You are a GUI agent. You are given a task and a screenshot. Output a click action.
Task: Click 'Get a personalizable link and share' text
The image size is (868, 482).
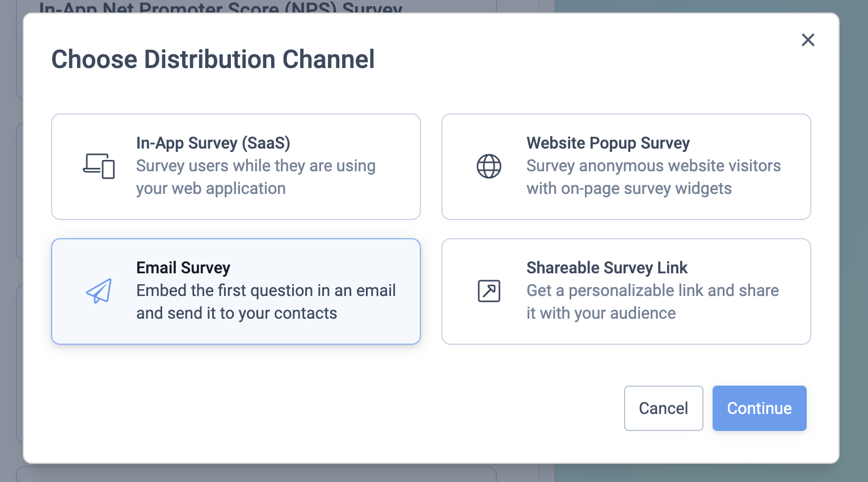click(x=652, y=290)
